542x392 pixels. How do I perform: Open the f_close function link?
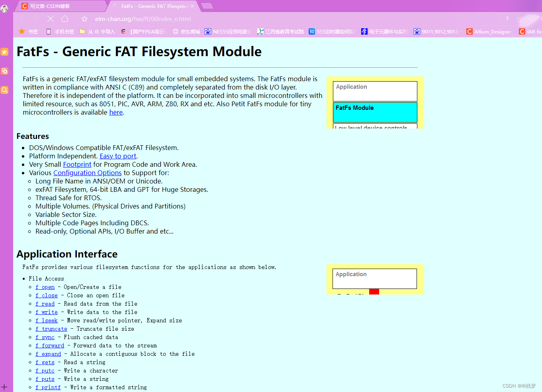coord(47,295)
